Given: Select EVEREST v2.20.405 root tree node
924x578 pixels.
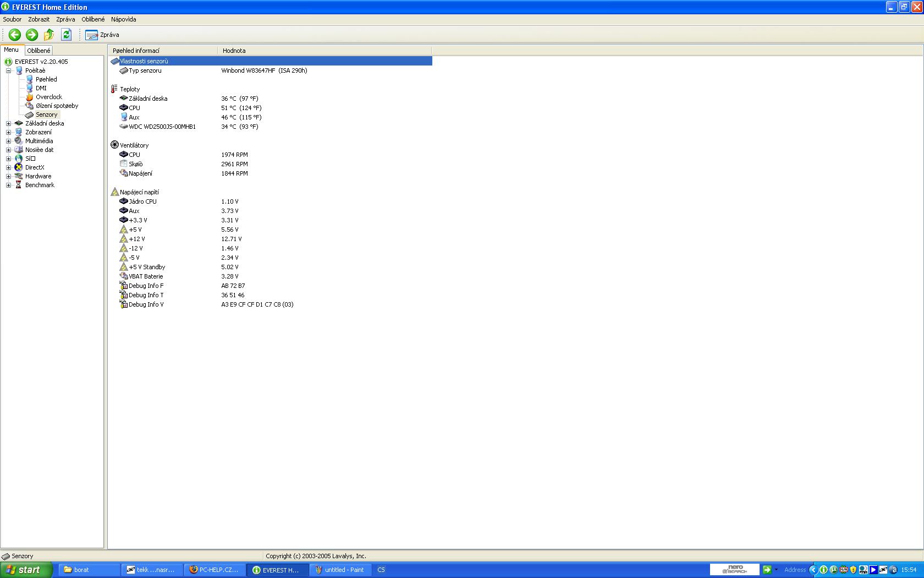Looking at the screenshot, I should pos(41,62).
